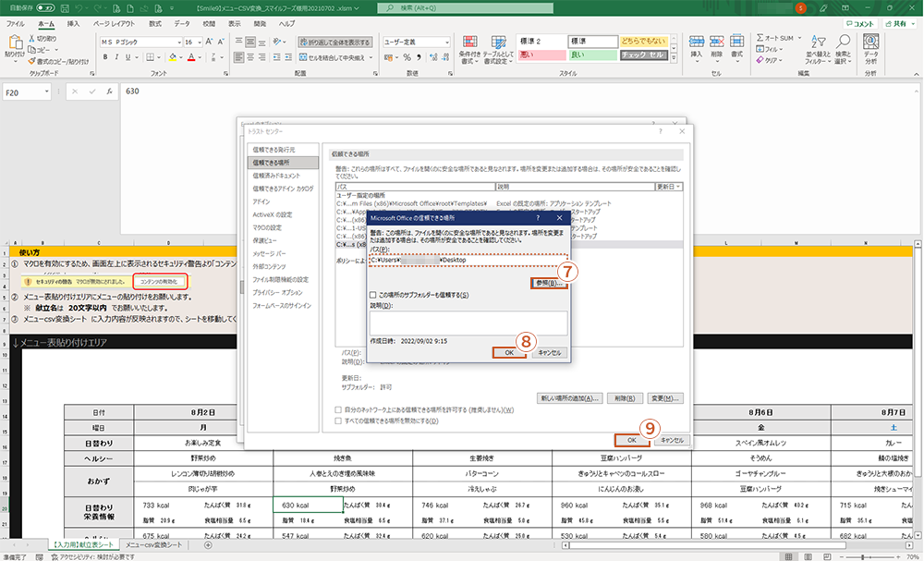This screenshot has width=924, height=561.
Task: Click the 削除(R) remove button
Action: (x=625, y=398)
